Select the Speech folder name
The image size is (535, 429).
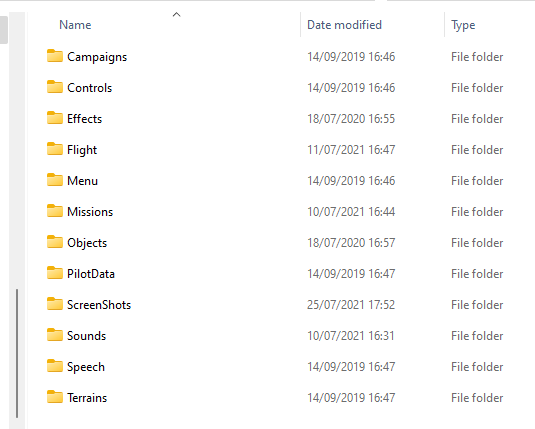click(x=86, y=367)
